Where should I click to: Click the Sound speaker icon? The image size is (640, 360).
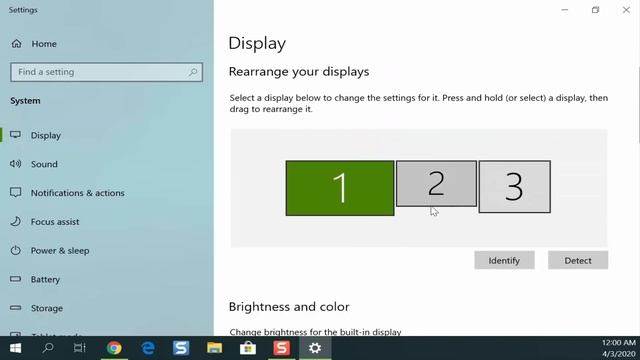[16, 164]
